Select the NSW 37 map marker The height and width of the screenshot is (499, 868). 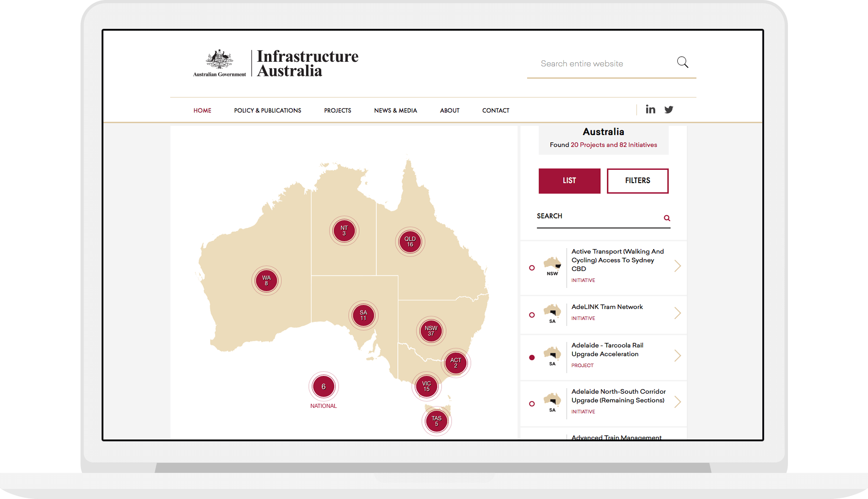(x=431, y=331)
